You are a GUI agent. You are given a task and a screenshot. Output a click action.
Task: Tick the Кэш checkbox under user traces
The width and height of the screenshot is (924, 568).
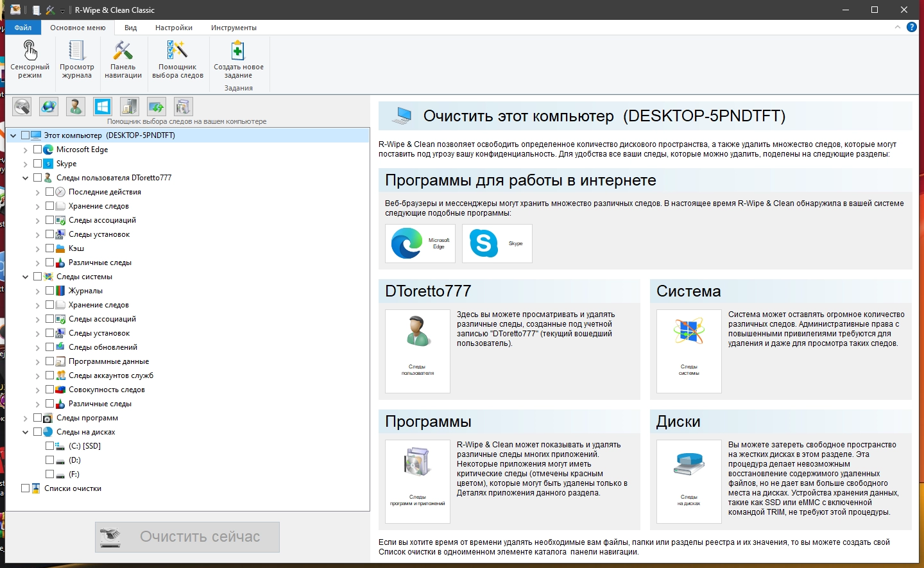(x=49, y=248)
